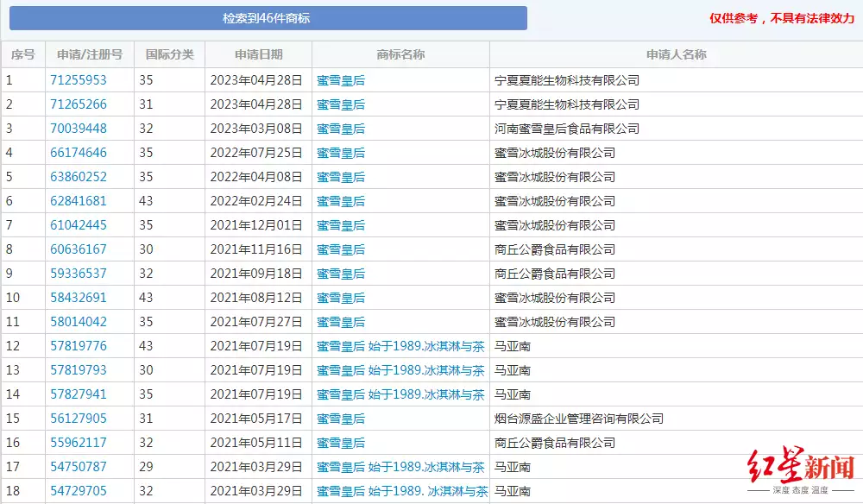Click the 商标名称 column header
Image resolution: width=863 pixels, height=504 pixels.
point(400,54)
